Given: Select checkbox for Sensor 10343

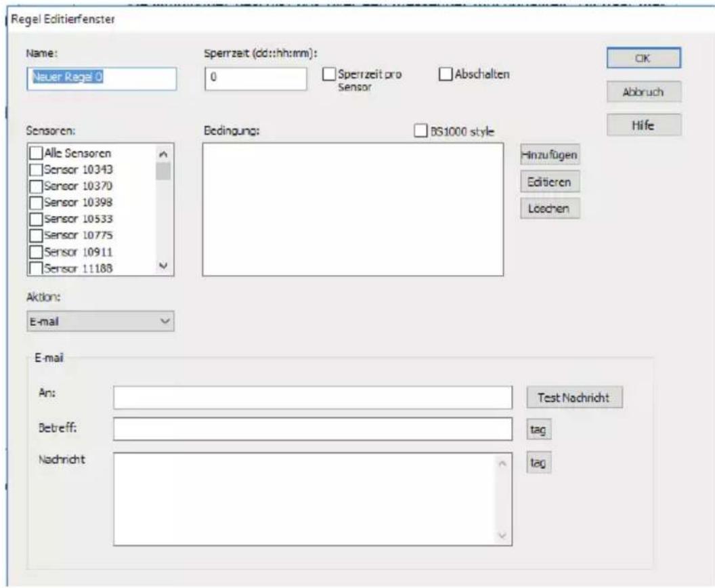Looking at the screenshot, I should (x=36, y=170).
